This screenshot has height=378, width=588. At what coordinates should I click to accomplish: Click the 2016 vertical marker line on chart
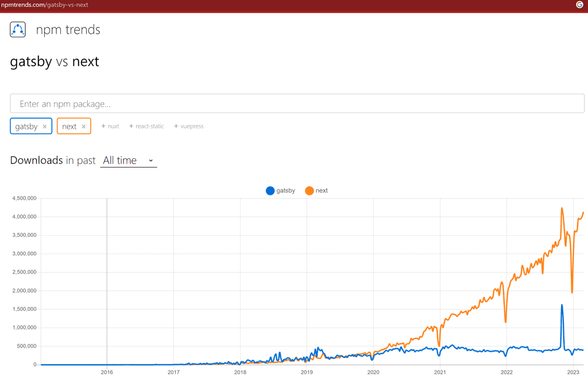(107, 275)
